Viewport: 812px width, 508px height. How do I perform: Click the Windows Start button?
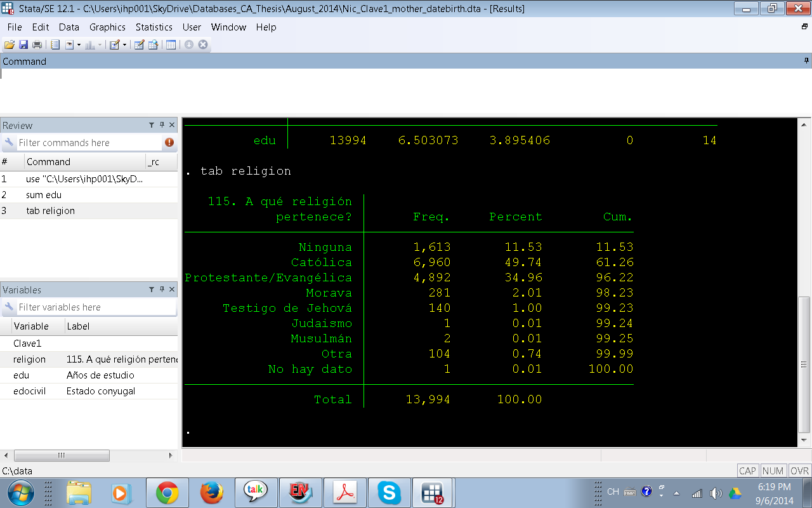[x=21, y=493]
